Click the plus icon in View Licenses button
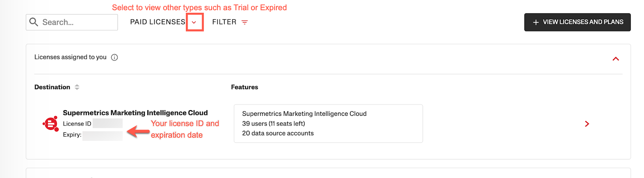This screenshot has height=178, width=644. 536,22
